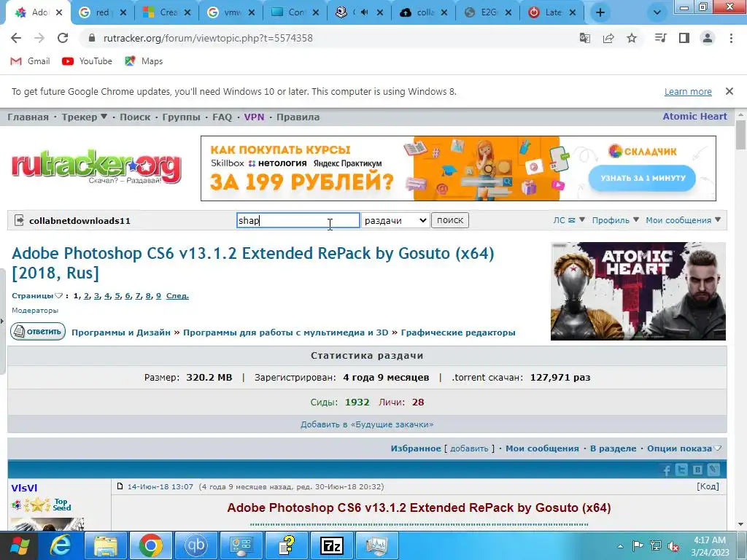Go to page 5 of topic
Image resolution: width=747 pixels, height=560 pixels.
(117, 296)
